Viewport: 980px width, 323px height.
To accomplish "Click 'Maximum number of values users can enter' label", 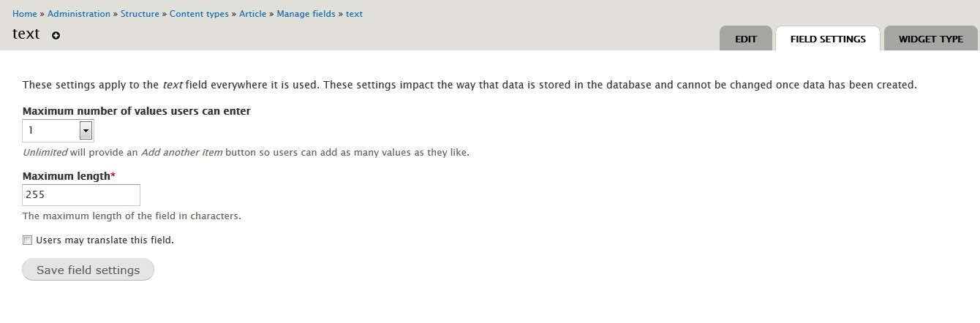I will coord(137,111).
